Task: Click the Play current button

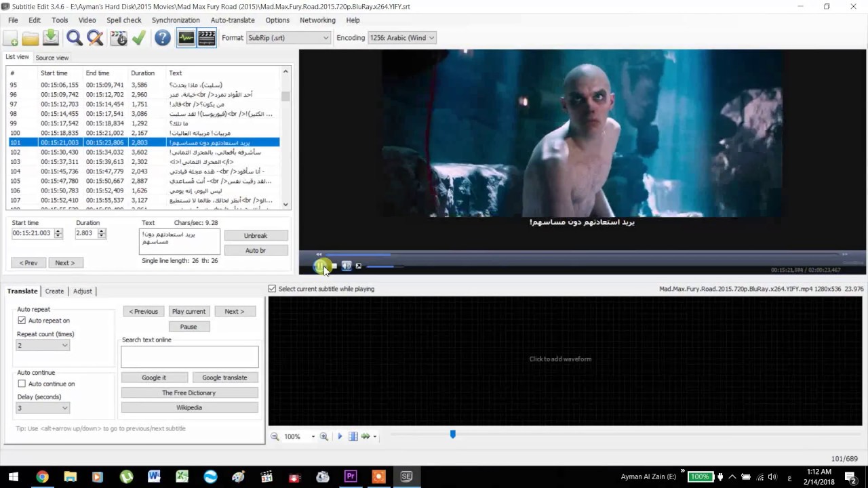Action: pos(189,312)
